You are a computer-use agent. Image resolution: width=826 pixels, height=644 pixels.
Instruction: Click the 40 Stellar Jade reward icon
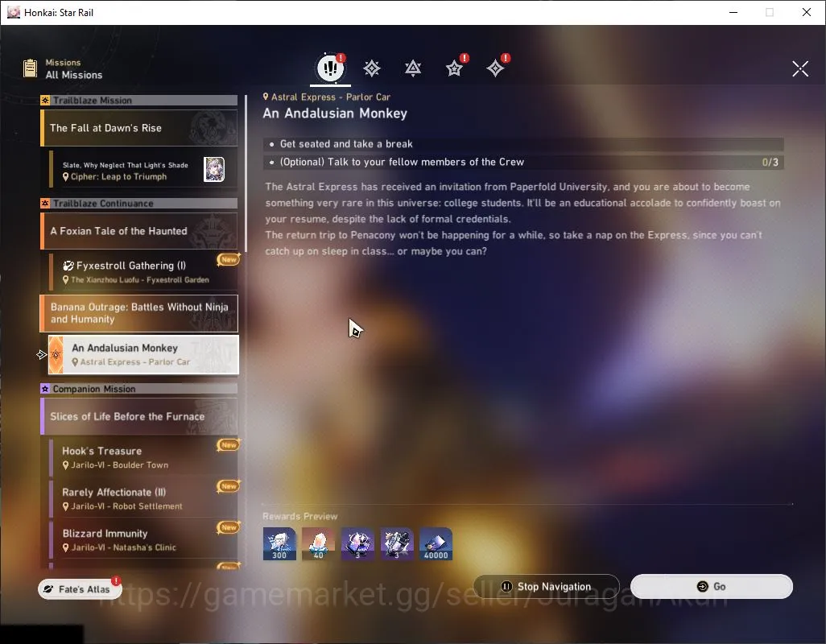(318, 543)
